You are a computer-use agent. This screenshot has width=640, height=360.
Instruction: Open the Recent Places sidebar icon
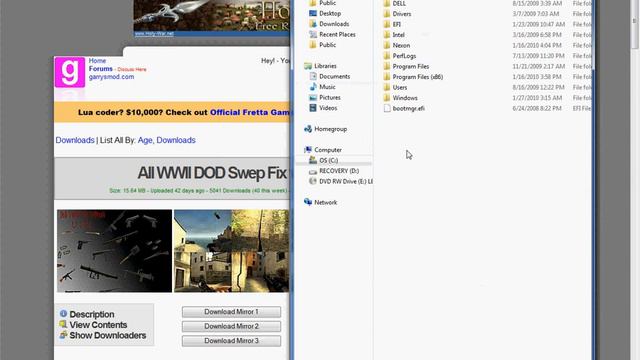(x=313, y=34)
